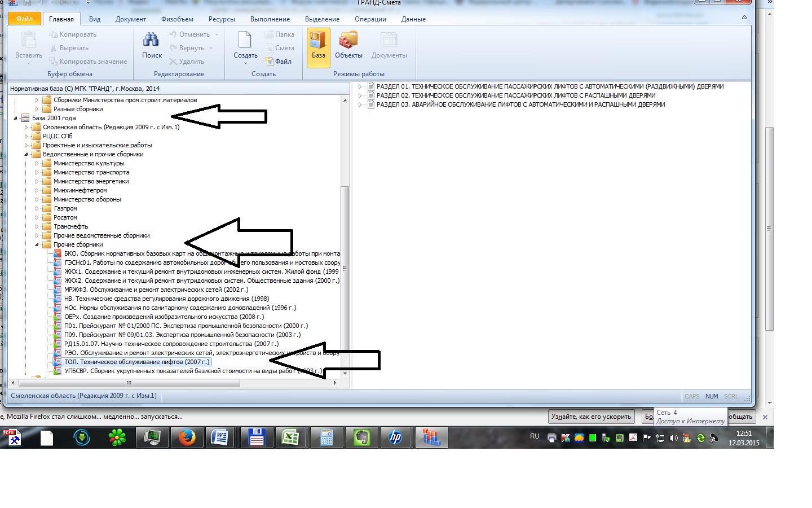
Task: Expand РАЗДЕЛ 01 in the right pane
Action: 360,86
